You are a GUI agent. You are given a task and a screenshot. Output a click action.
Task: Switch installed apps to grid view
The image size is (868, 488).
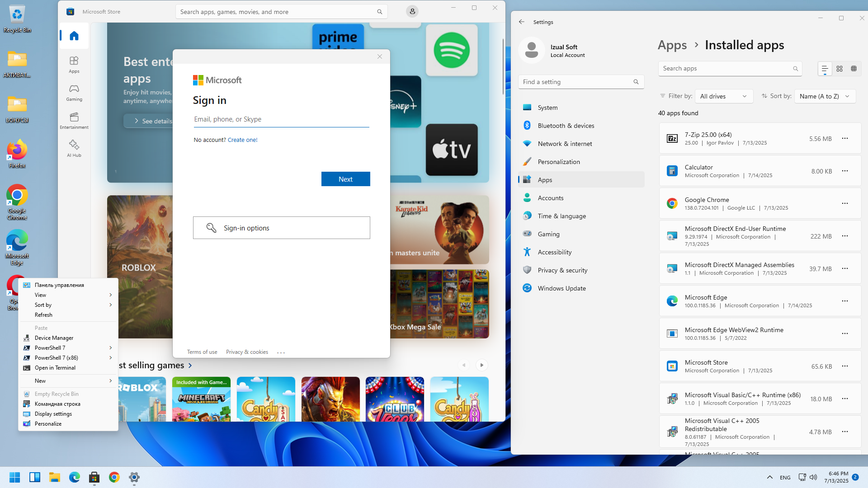coord(840,69)
